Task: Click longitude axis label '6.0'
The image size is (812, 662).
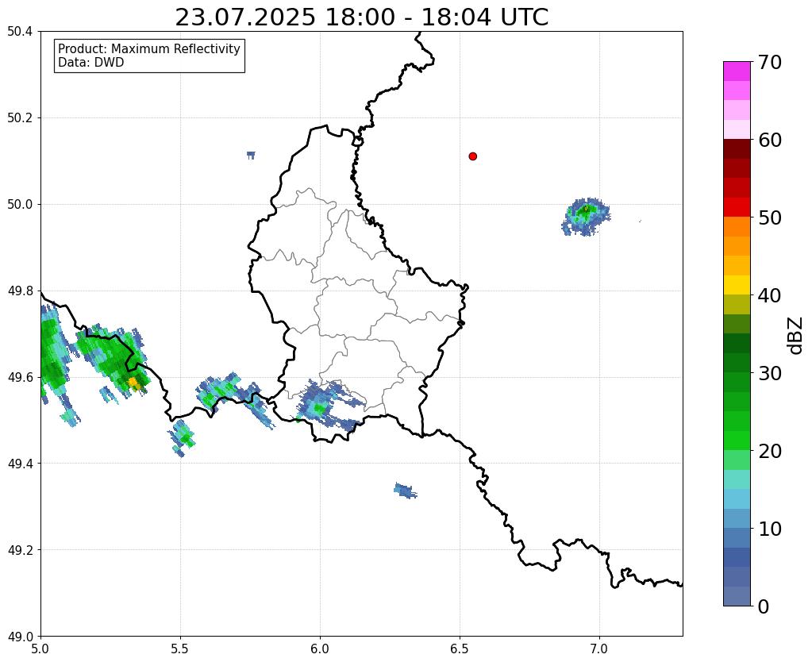Action: click(320, 648)
